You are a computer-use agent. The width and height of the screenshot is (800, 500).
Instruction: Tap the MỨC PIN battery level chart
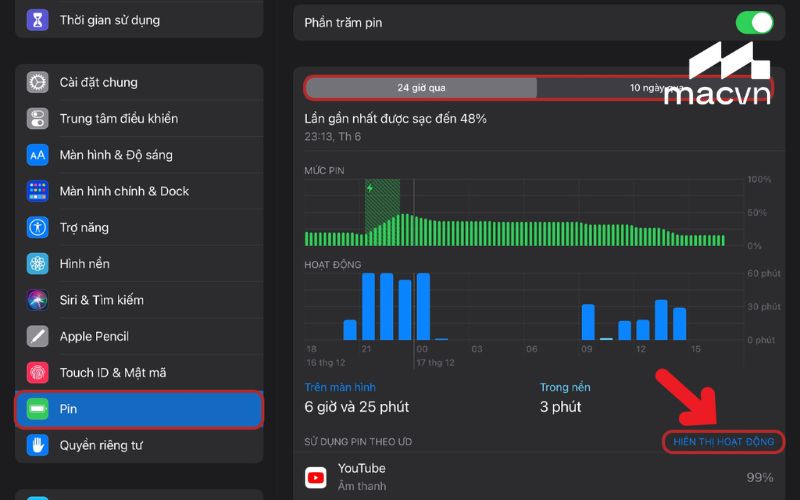click(x=524, y=212)
